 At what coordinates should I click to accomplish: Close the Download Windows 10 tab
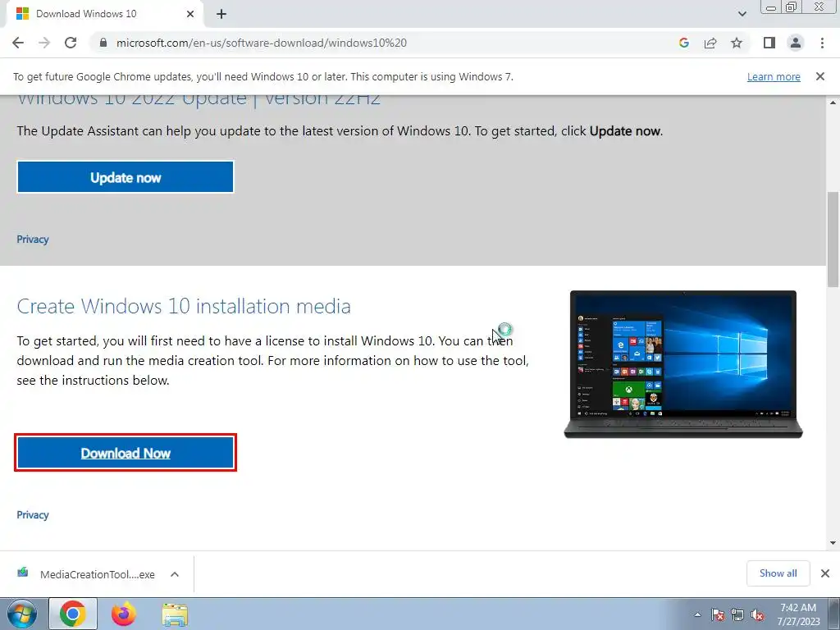pos(190,14)
